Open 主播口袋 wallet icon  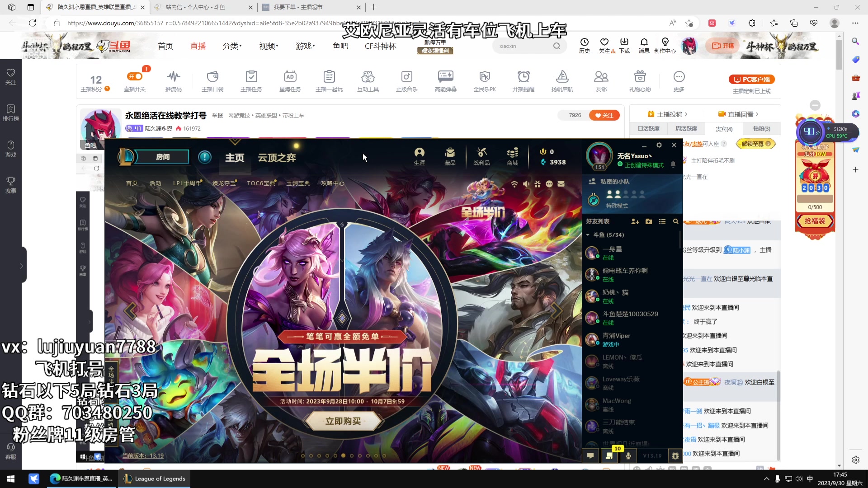pos(212,81)
